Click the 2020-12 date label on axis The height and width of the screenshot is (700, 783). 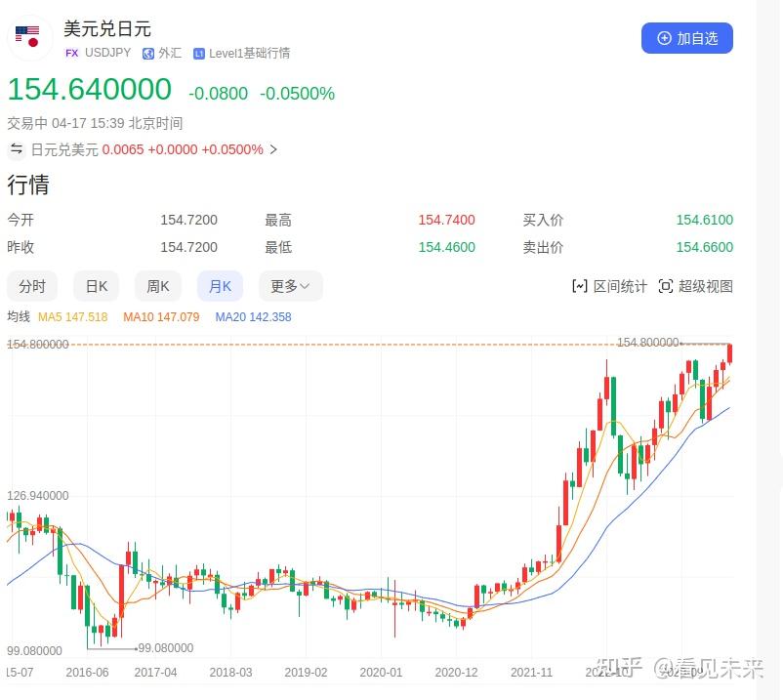[x=456, y=673]
